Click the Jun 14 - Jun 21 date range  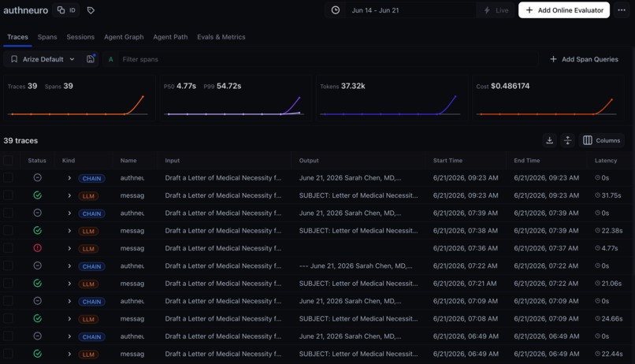click(x=375, y=10)
